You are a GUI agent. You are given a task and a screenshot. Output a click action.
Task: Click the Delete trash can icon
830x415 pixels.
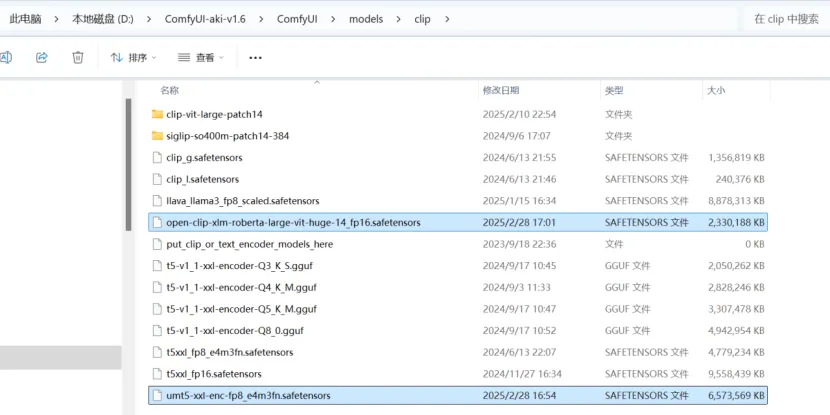pyautogui.click(x=78, y=57)
